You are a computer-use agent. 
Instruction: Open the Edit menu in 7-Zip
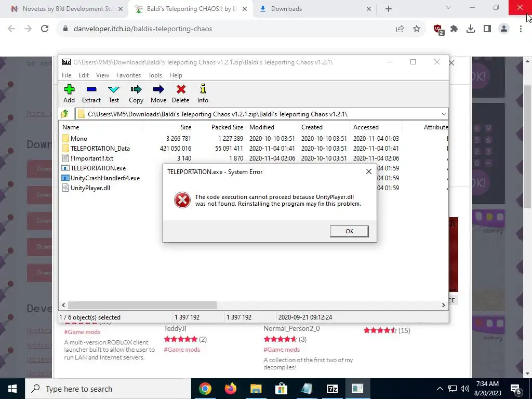click(84, 75)
